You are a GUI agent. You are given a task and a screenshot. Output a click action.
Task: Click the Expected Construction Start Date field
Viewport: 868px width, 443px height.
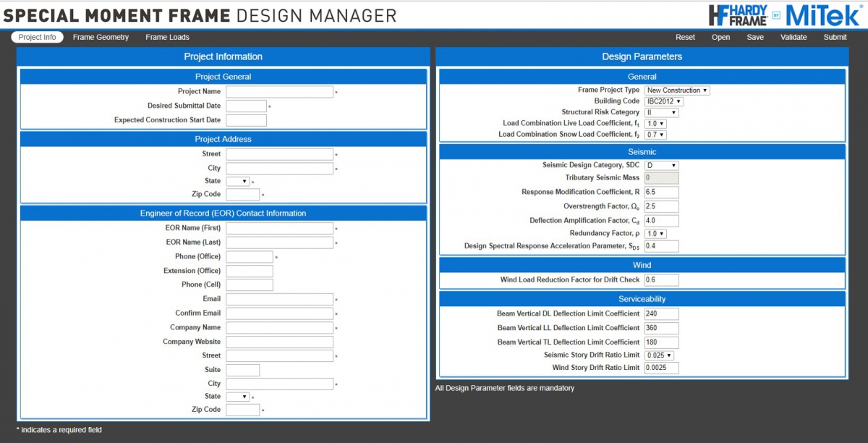(x=246, y=120)
